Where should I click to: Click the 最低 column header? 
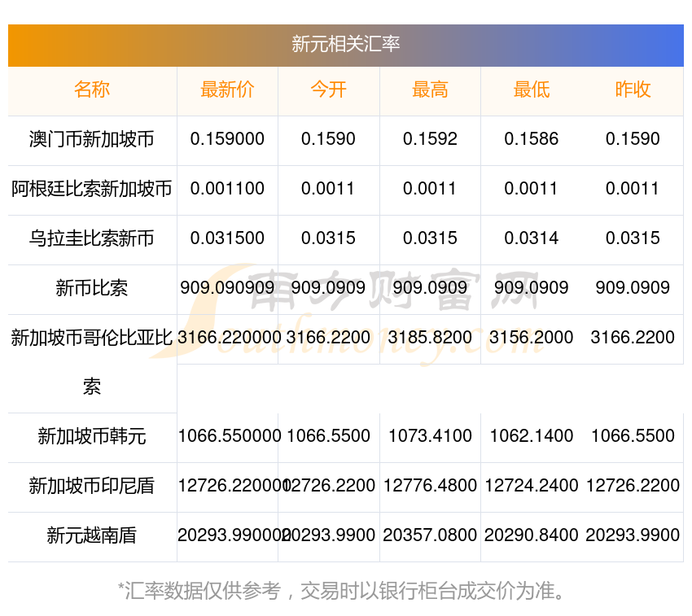click(x=532, y=90)
